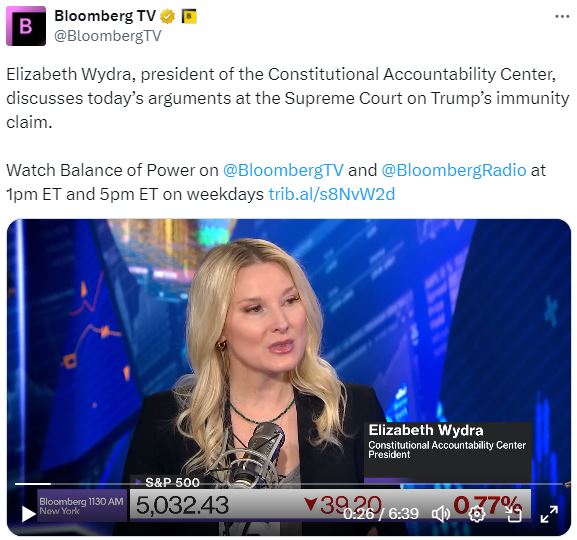
Task: Click the S&P 500 ticker value
Action: pyautogui.click(x=183, y=505)
